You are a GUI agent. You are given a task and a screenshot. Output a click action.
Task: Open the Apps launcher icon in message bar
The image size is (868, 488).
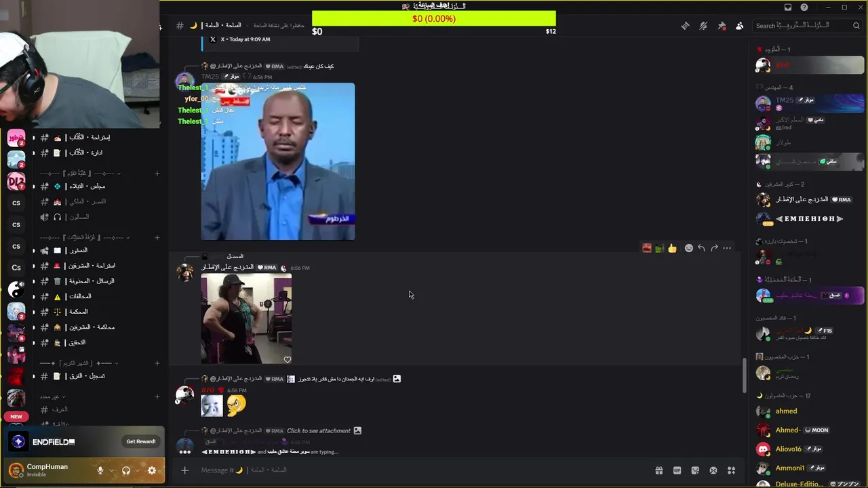coord(732,470)
